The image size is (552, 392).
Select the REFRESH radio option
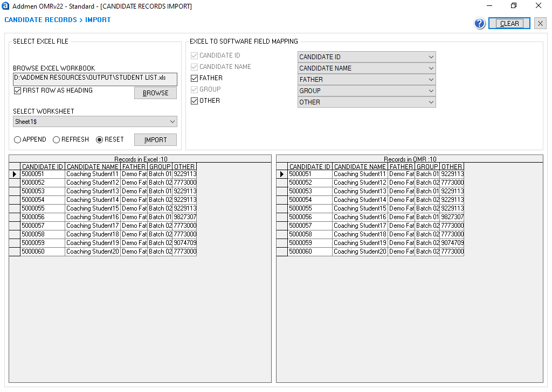pyautogui.click(x=56, y=140)
